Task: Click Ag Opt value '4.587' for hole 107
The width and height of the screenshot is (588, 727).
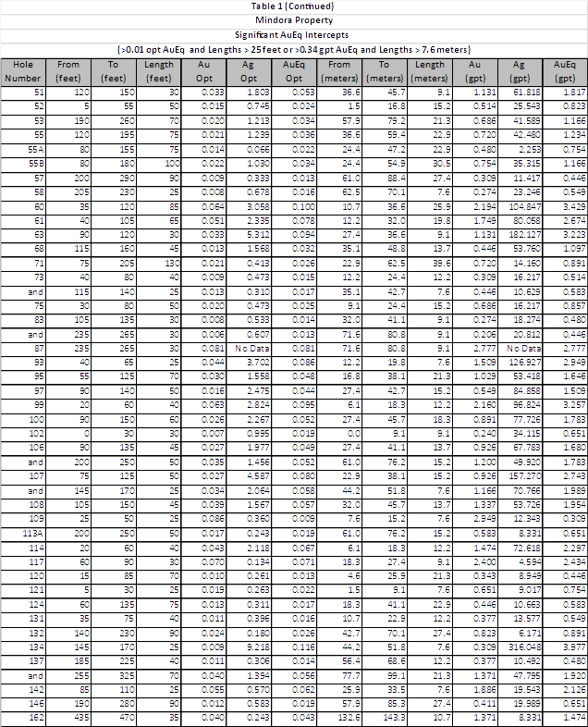Action: click(x=258, y=476)
